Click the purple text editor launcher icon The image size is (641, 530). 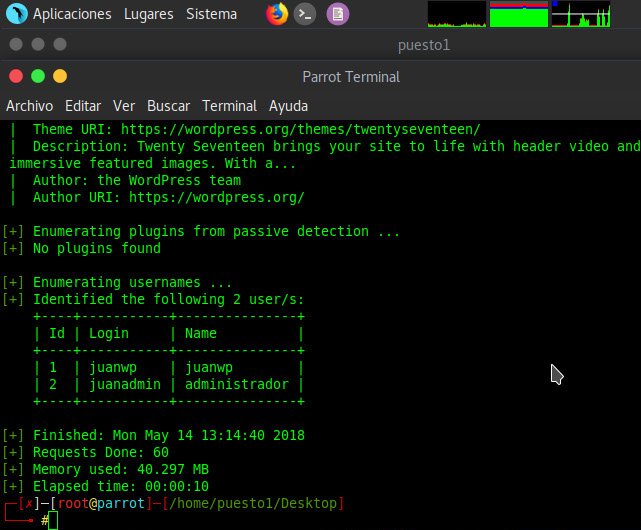[338, 14]
